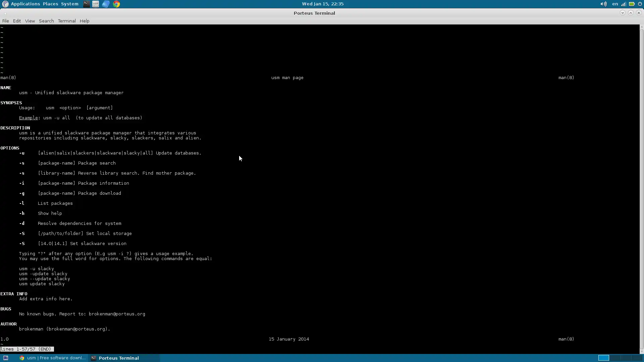Launch Google Chrome from the top panel
Screen dimensions: 644x362
116,4
